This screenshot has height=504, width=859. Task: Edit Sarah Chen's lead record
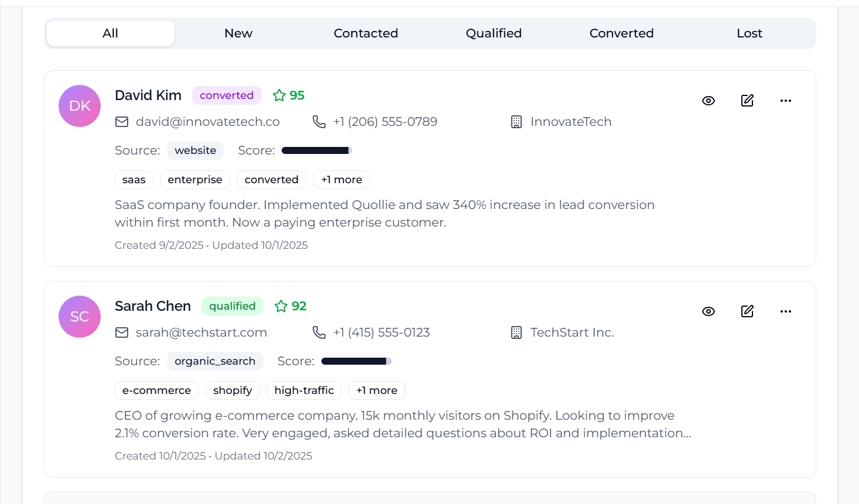pos(747,311)
